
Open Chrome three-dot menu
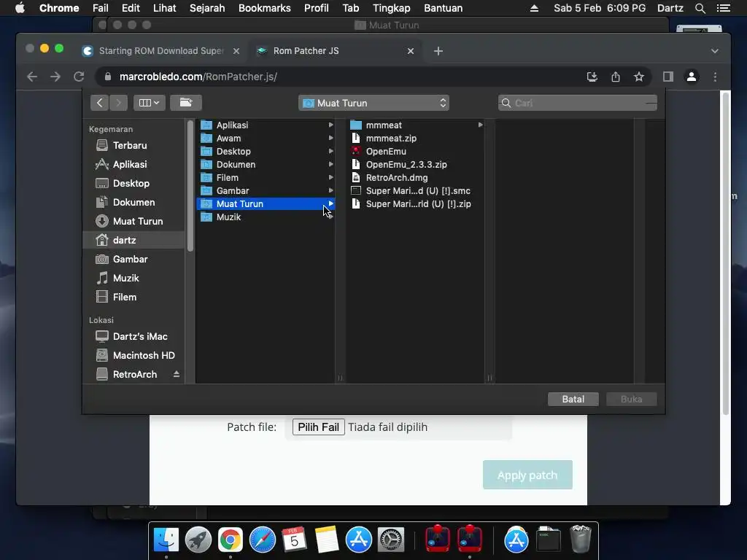(715, 77)
